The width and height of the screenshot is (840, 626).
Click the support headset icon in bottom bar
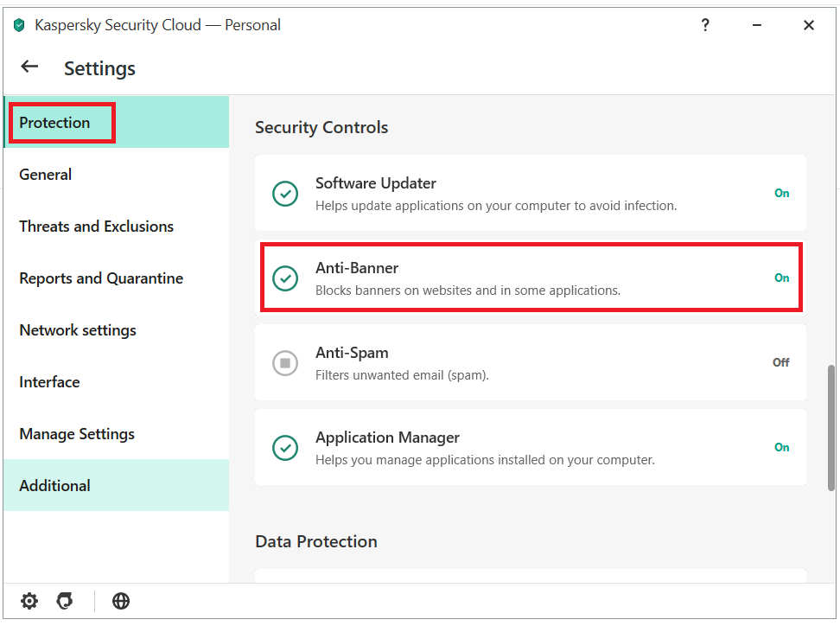coord(65,601)
